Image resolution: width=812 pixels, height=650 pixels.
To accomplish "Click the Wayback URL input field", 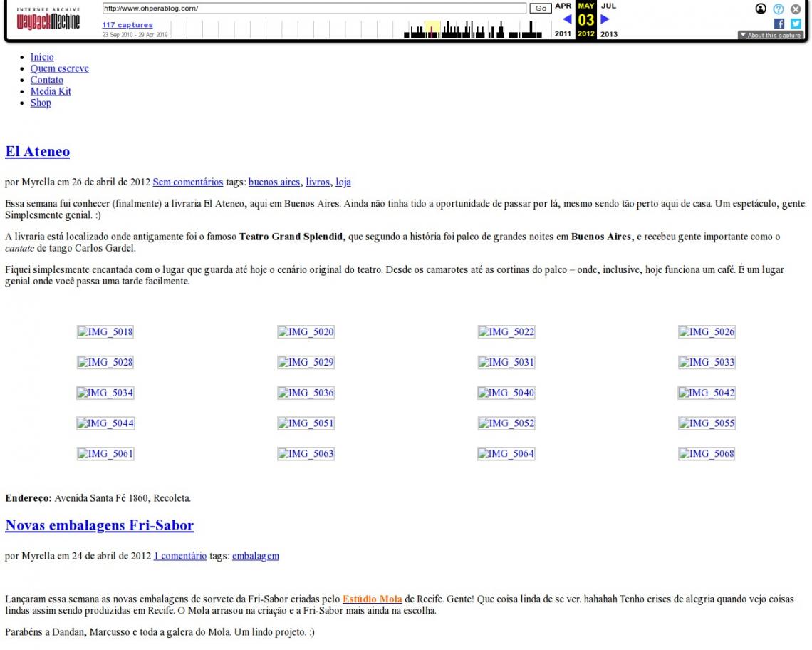I will click(314, 9).
